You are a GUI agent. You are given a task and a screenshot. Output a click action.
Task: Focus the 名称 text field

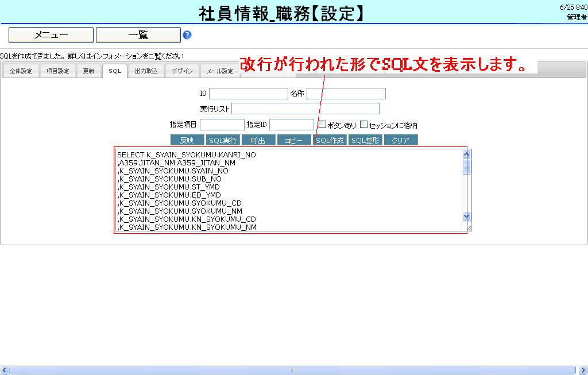346,94
